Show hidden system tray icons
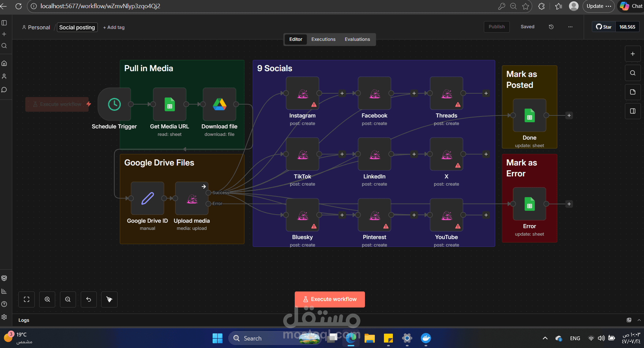The width and height of the screenshot is (644, 348). pyautogui.click(x=545, y=338)
